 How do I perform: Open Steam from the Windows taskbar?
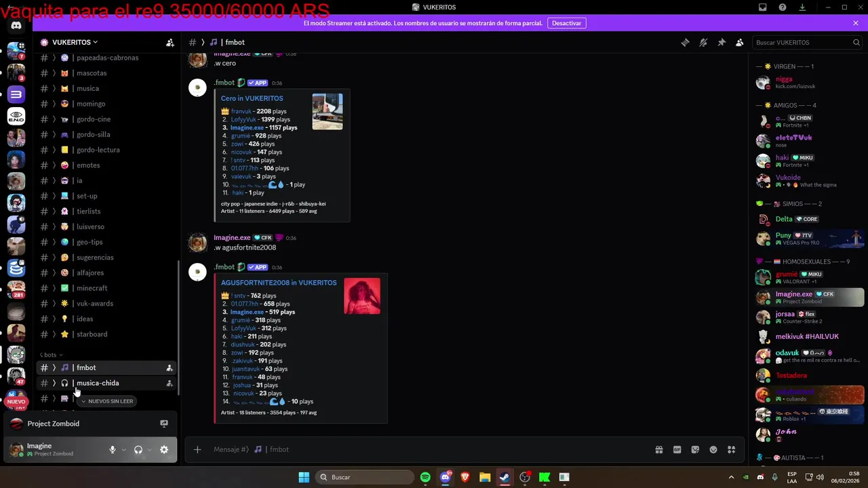pos(505,477)
